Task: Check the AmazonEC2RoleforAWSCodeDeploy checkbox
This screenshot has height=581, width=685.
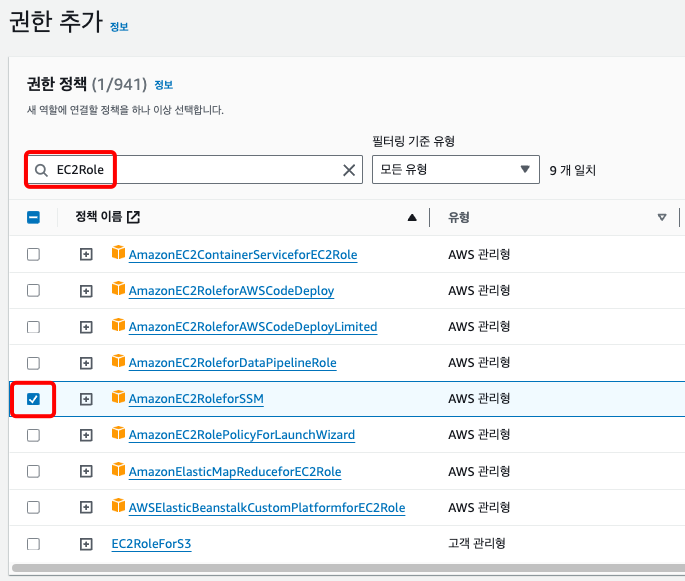Action: pos(33,291)
